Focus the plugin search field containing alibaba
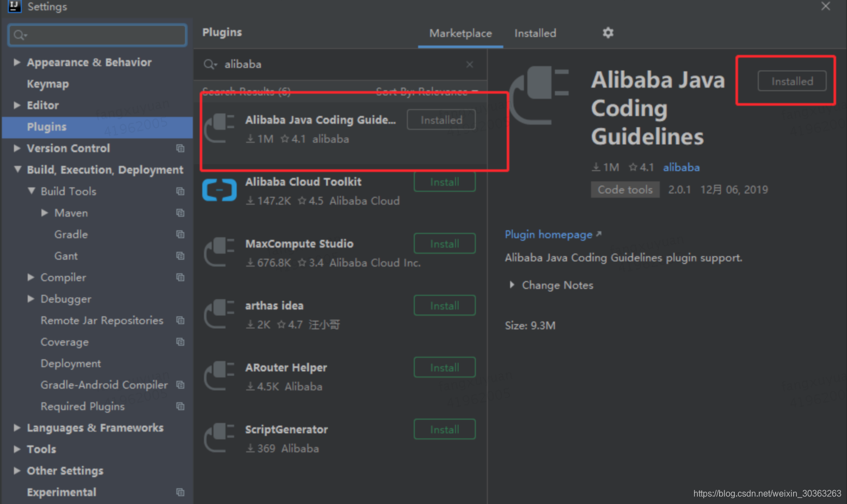This screenshot has width=847, height=504. (340, 64)
